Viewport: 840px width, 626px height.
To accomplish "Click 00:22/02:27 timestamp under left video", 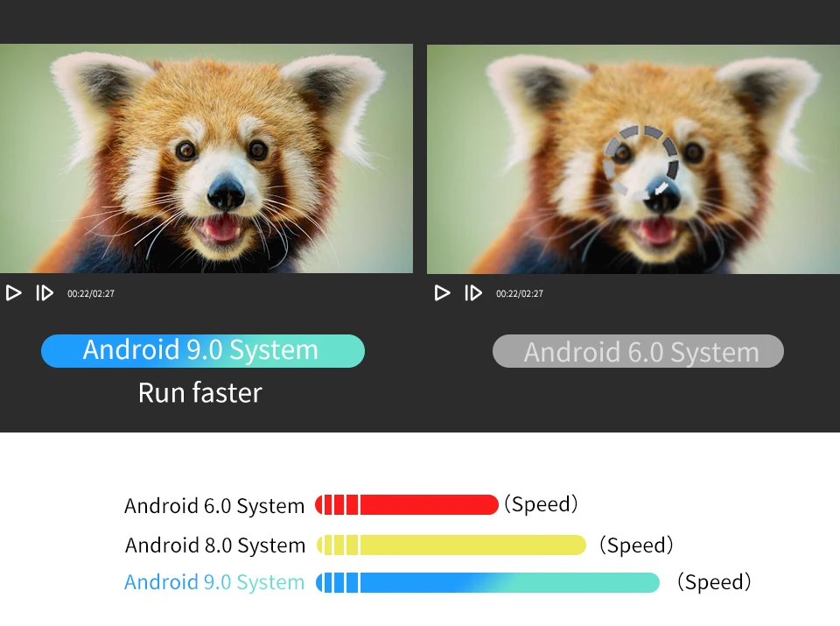I will [91, 293].
